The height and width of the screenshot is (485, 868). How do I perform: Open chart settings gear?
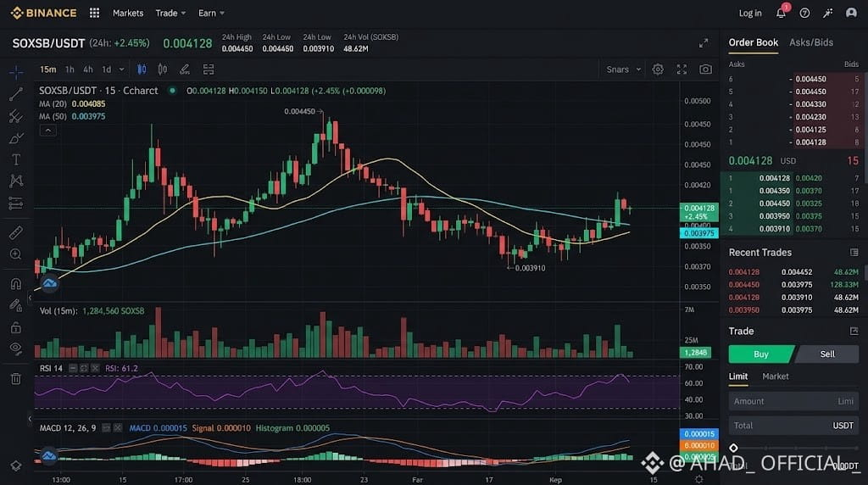click(658, 70)
